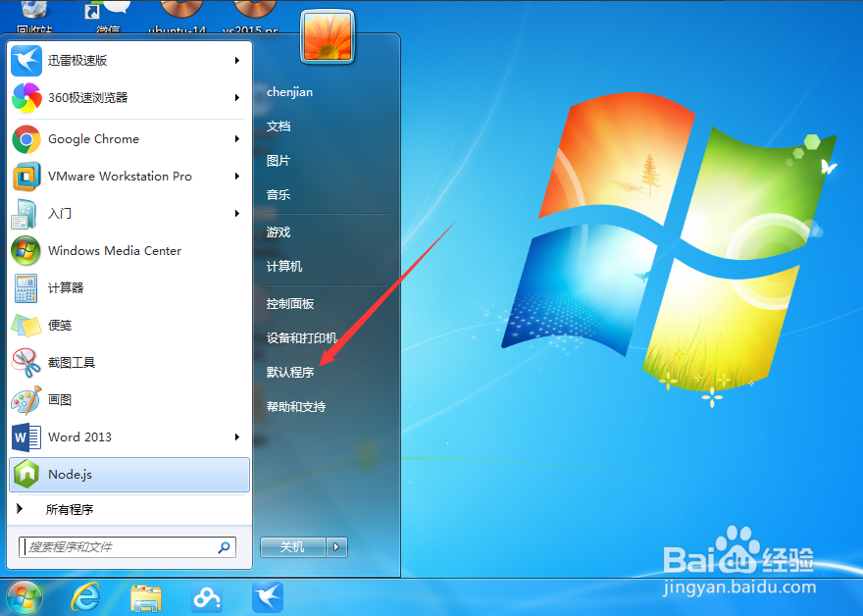
Task: Click the user account flower picture
Action: click(328, 36)
